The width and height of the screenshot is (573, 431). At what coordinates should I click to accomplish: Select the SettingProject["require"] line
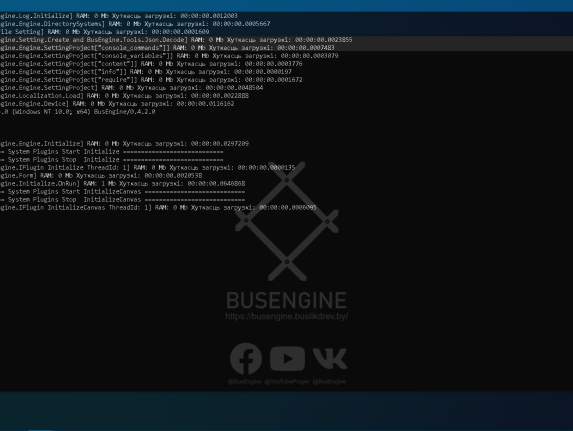[151, 80]
